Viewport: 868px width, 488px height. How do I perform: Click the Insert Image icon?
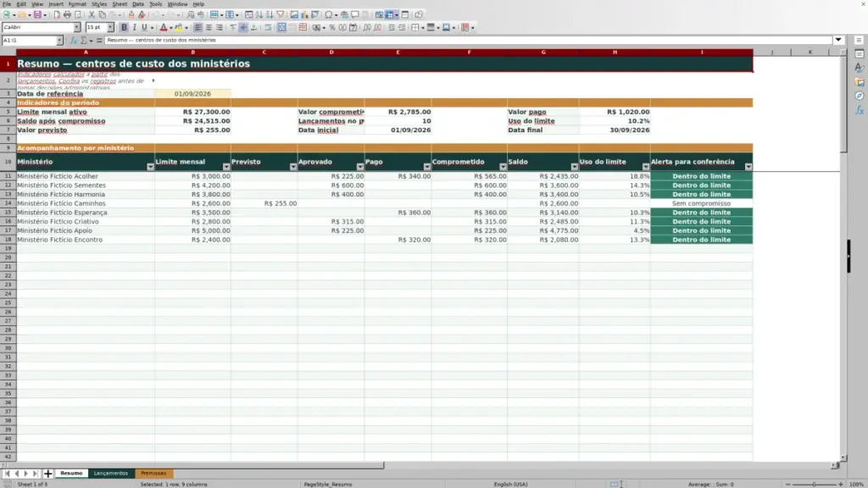294,15
